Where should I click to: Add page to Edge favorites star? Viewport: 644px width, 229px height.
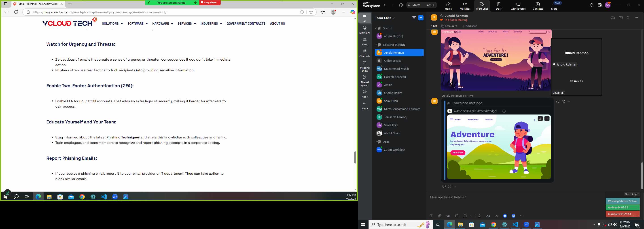[x=311, y=12]
